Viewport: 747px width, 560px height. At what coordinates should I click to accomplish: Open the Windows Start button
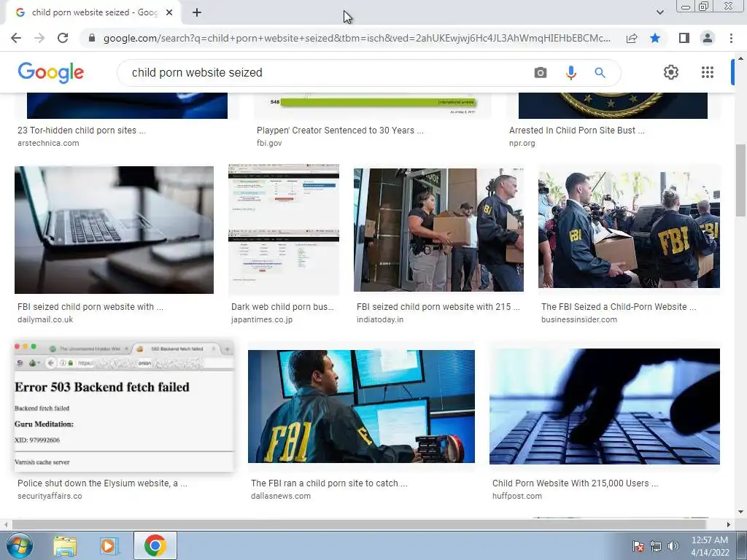[x=19, y=545]
